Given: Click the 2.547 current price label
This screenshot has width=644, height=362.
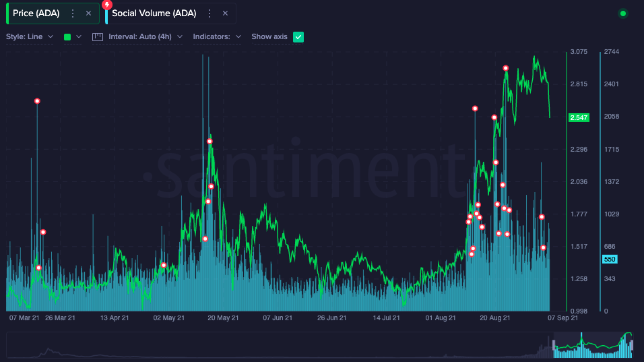Looking at the screenshot, I should (579, 117).
